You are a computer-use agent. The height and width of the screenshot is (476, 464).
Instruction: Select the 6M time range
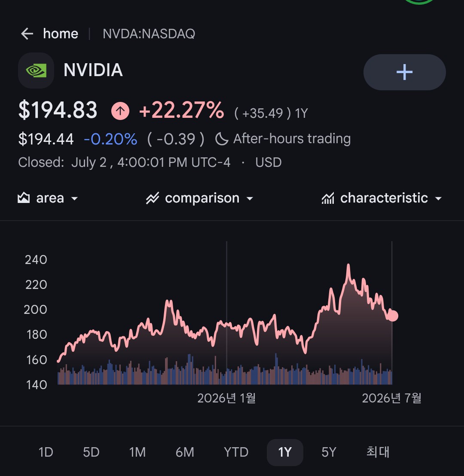[185, 452]
